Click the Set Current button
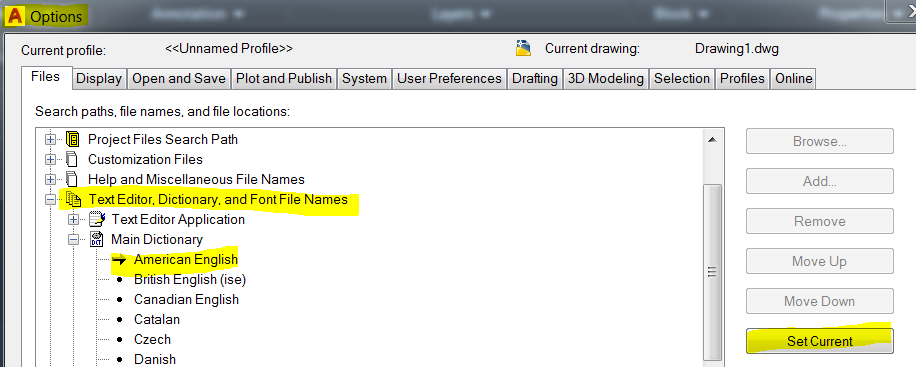 (x=820, y=341)
